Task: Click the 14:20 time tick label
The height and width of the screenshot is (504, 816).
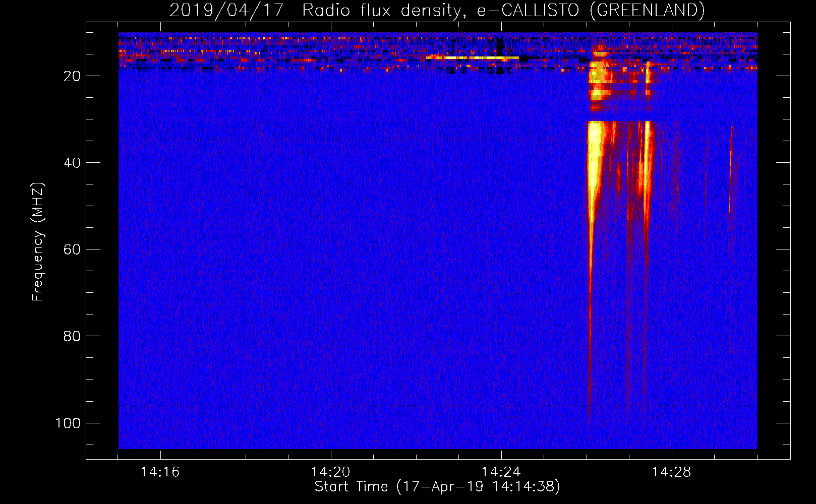Action: pos(330,472)
